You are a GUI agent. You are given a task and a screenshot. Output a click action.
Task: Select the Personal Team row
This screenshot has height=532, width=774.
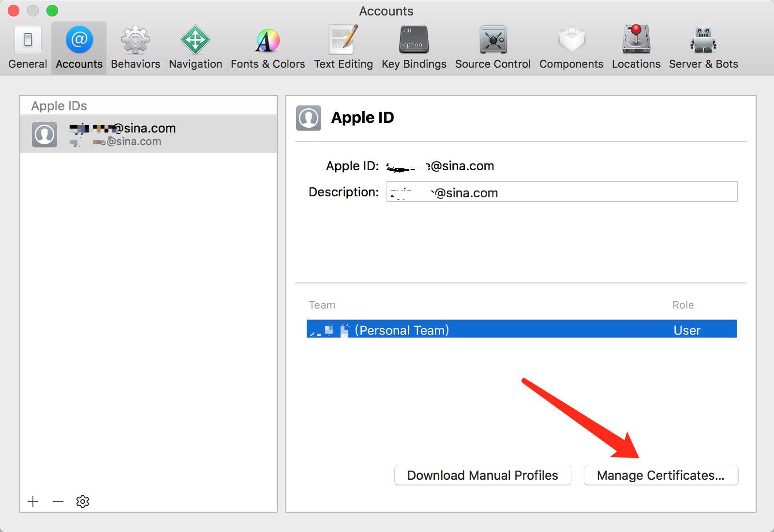pyautogui.click(x=521, y=329)
